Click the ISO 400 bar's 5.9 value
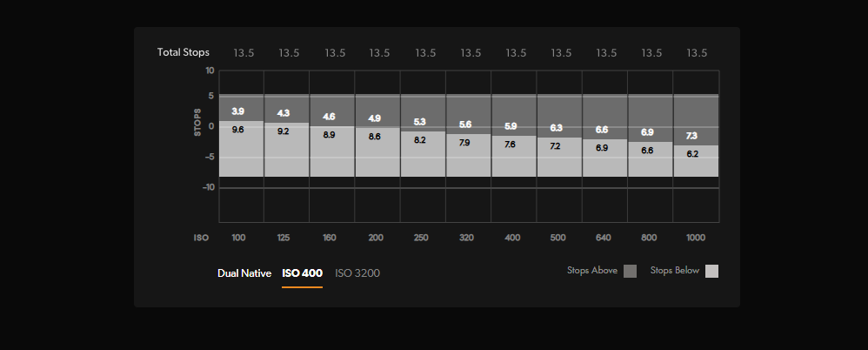Screen dimensions: 868x350 (511, 126)
